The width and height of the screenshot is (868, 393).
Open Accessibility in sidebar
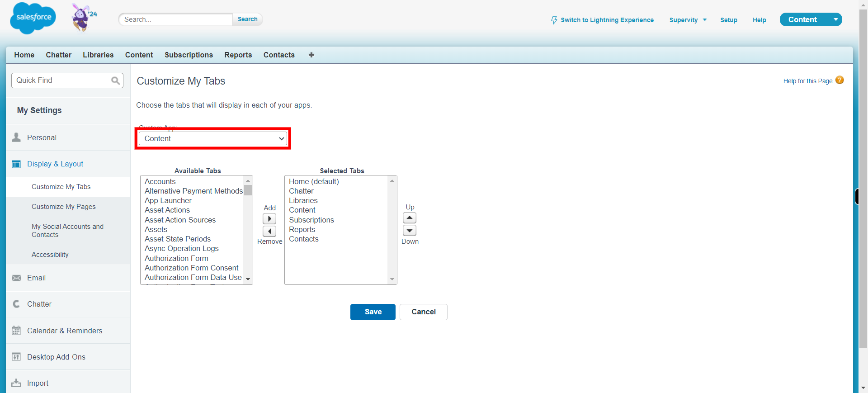pyautogui.click(x=50, y=255)
